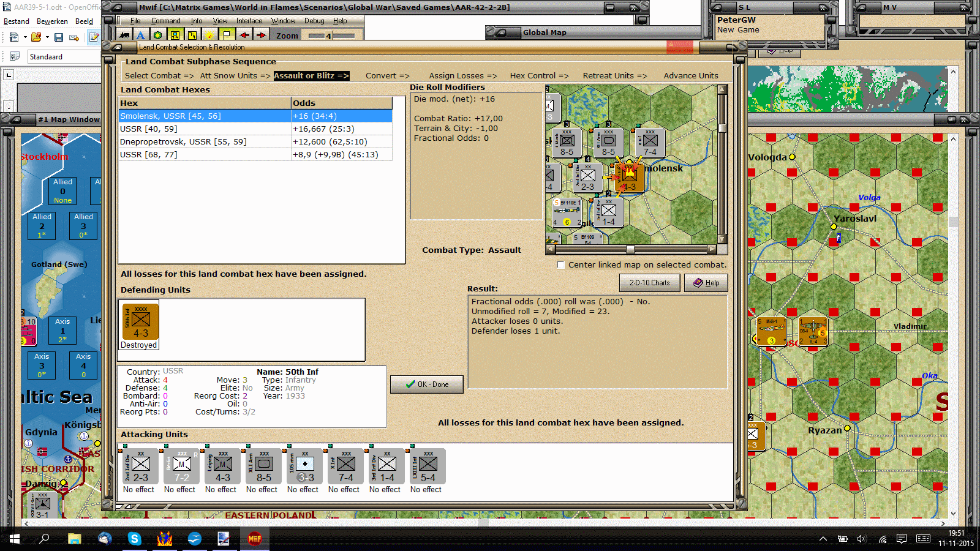Click the on-screen keyboard tray icon
Screen dimensions: 980x551
point(923,539)
